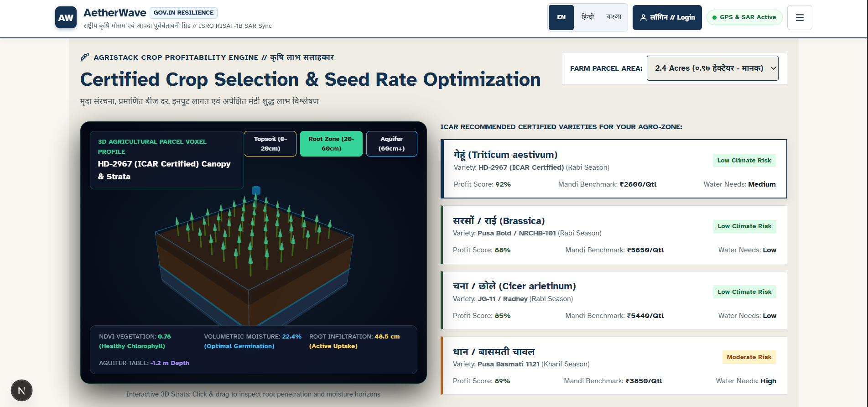Click Profit Score 88% on Brassica card

482,250
